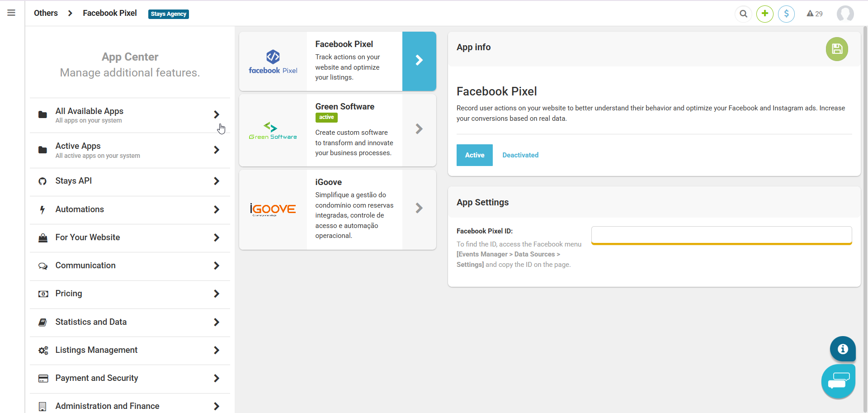Click the credit card Payment and Security icon

click(x=43, y=378)
